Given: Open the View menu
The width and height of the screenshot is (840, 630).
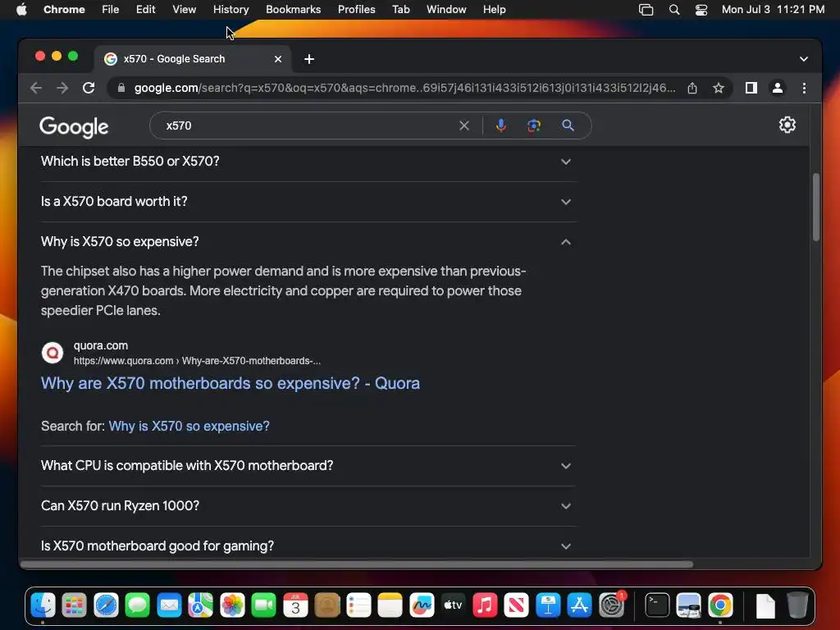Looking at the screenshot, I should (x=184, y=10).
